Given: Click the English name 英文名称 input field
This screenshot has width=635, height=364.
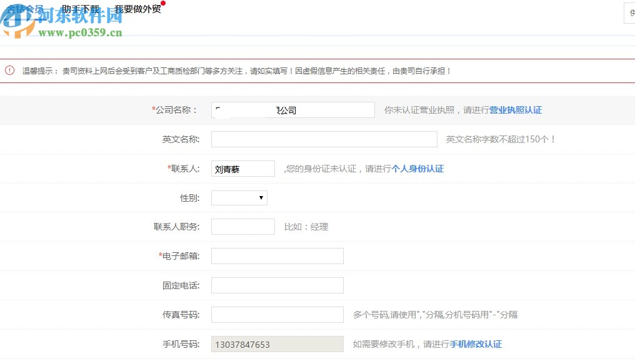Looking at the screenshot, I should 324,139.
